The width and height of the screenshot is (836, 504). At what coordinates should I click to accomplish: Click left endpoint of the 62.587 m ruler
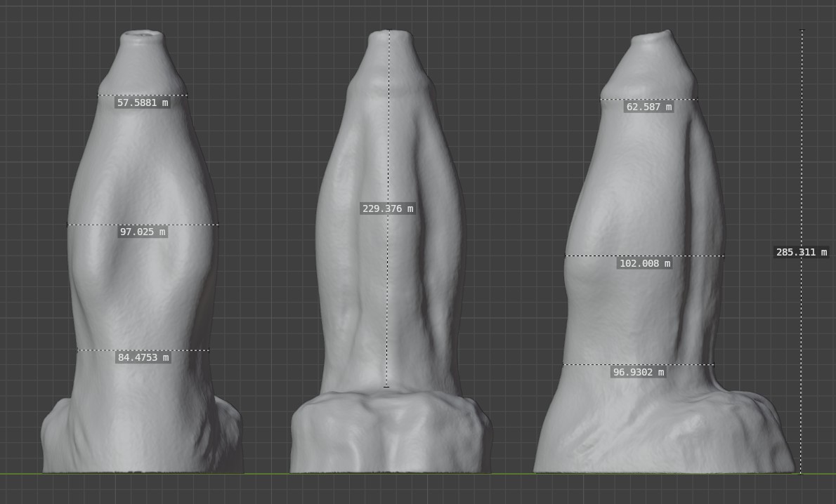click(x=601, y=99)
